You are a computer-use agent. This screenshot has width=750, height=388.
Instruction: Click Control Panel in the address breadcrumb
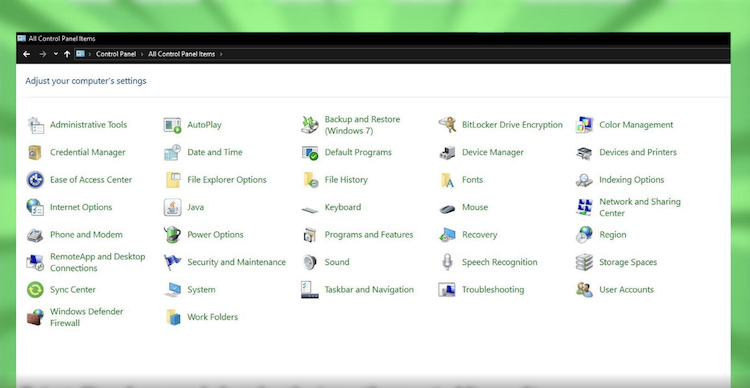point(116,54)
